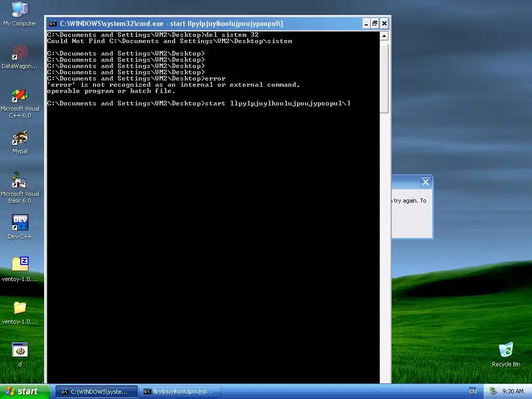Switch to llpylpjuylkoolujyp... taskbar button

tap(180, 392)
